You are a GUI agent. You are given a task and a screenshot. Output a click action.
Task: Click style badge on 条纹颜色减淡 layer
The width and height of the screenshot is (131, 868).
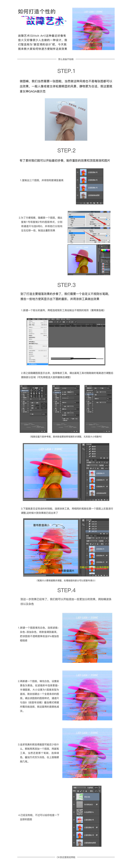pyautogui.click(x=97, y=805)
